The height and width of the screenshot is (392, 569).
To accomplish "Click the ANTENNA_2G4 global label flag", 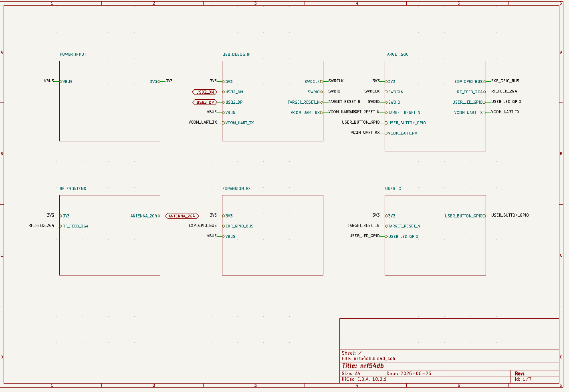I will [182, 216].
